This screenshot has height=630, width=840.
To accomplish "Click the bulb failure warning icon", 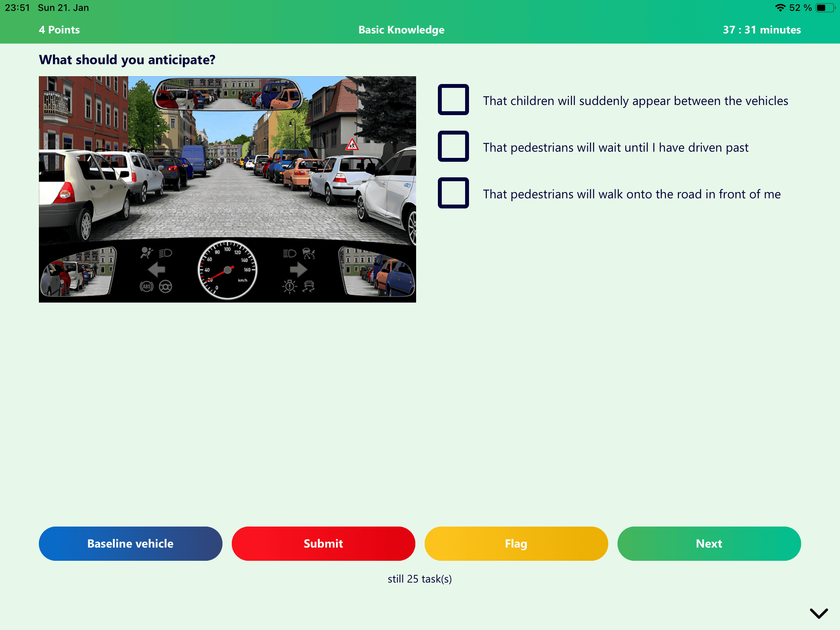I will [x=289, y=287].
